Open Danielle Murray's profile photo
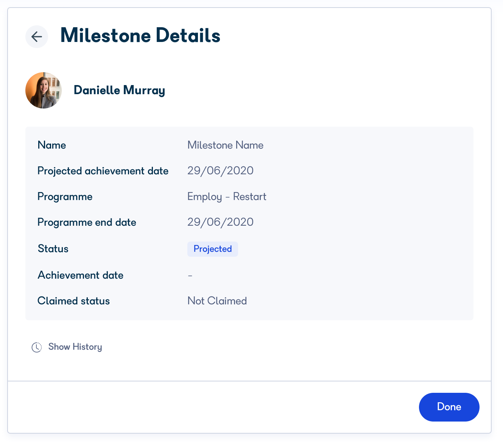The height and width of the screenshot is (448, 503). tap(44, 90)
